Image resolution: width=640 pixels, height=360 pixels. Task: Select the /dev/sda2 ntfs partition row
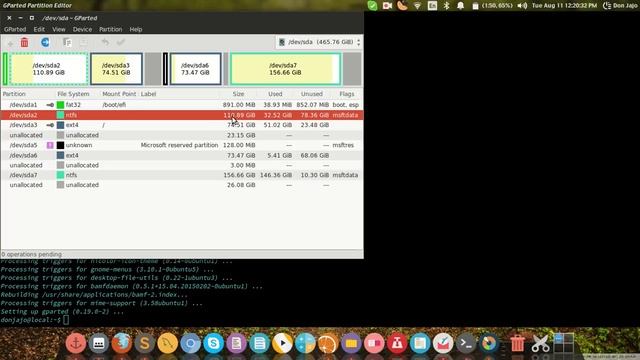coord(182,115)
